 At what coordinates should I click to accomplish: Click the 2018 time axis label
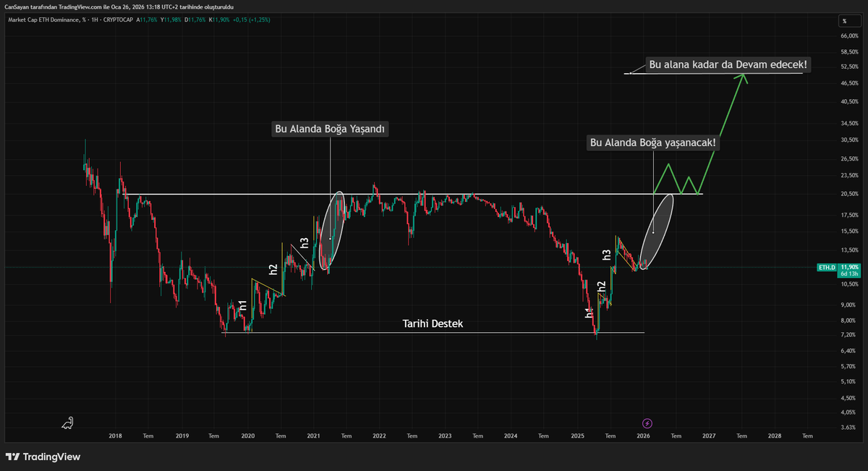click(115, 436)
